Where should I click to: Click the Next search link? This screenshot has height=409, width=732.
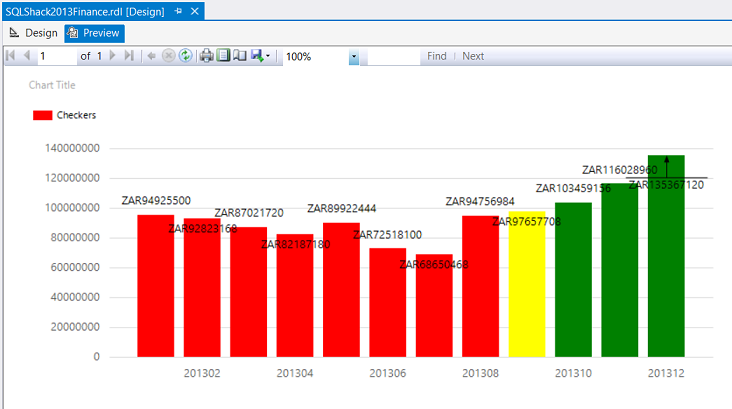click(x=473, y=56)
